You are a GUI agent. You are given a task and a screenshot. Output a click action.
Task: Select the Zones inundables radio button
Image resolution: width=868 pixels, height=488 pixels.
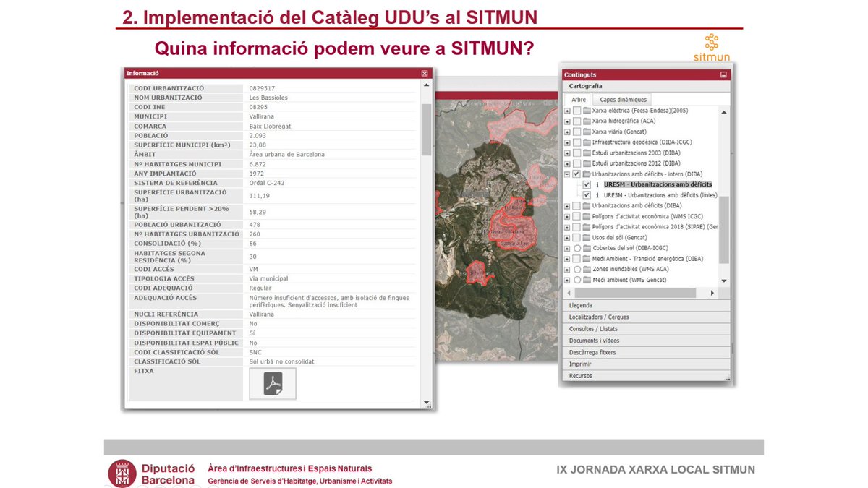[576, 270]
